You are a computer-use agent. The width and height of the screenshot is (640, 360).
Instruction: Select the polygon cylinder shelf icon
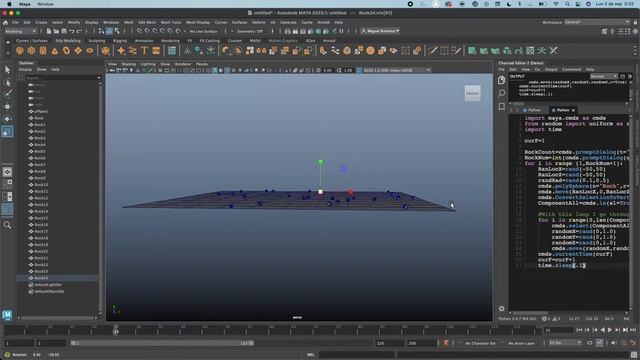[43, 51]
